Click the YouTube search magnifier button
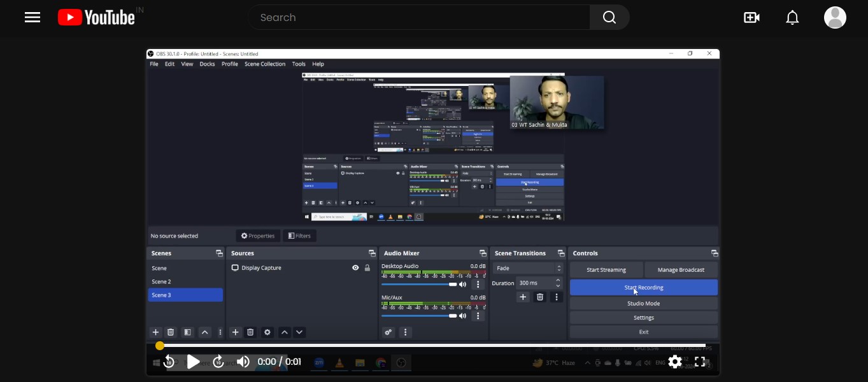 click(x=609, y=17)
